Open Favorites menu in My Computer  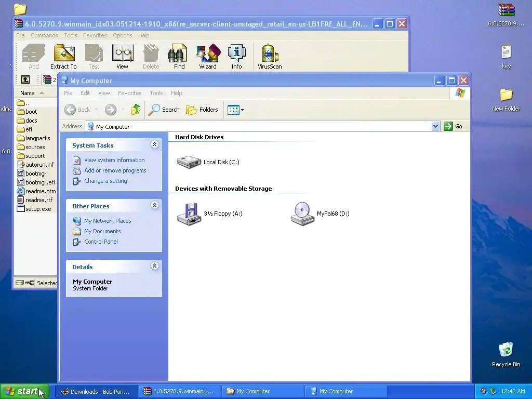[129, 93]
